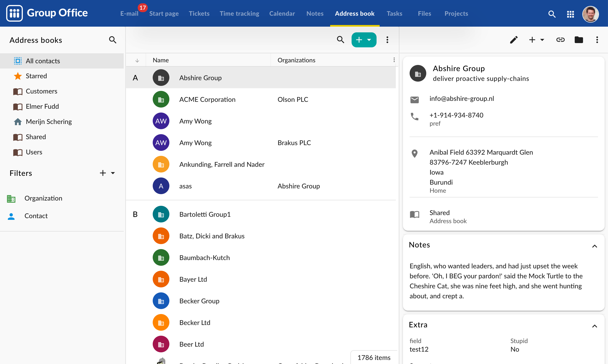Select the Starred address book
Screen dimensions: 608x364
36,76
